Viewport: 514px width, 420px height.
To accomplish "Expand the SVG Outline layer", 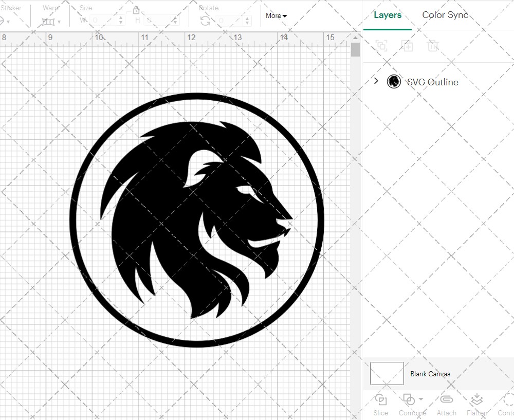I will pyautogui.click(x=376, y=81).
